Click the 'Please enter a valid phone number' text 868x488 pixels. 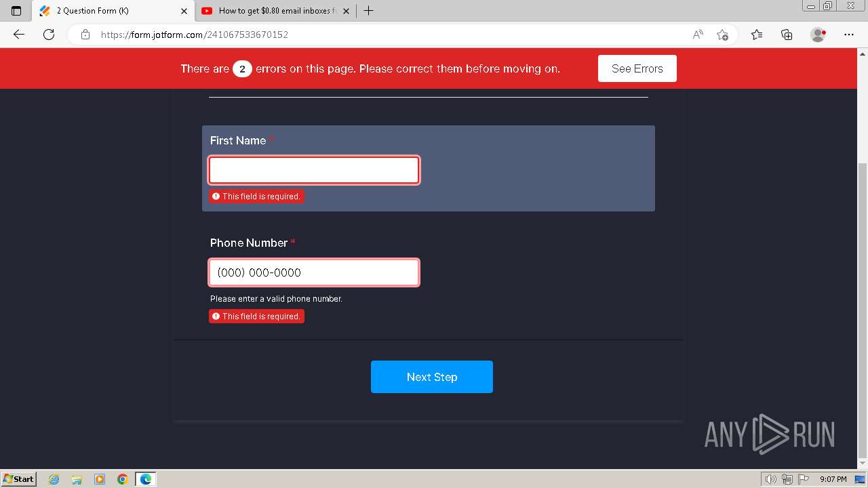276,299
